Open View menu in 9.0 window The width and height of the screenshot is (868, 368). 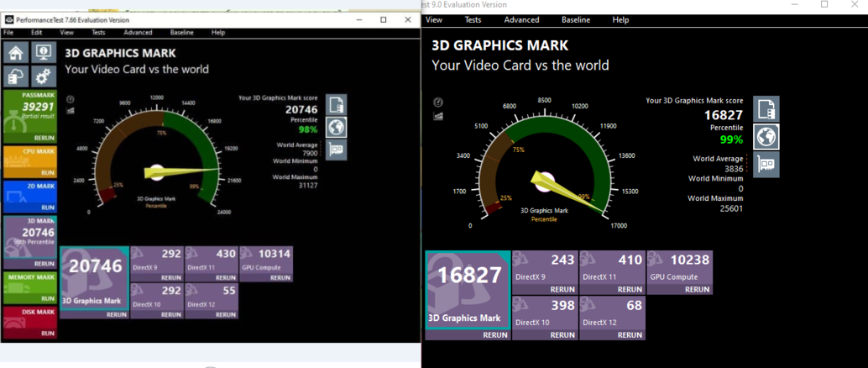(x=434, y=20)
